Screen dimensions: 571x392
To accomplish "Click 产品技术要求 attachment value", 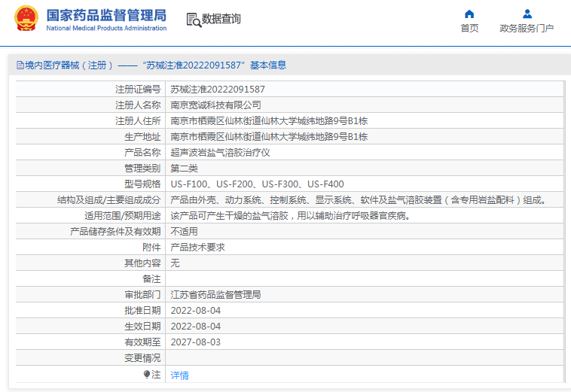I will pyautogui.click(x=197, y=248).
